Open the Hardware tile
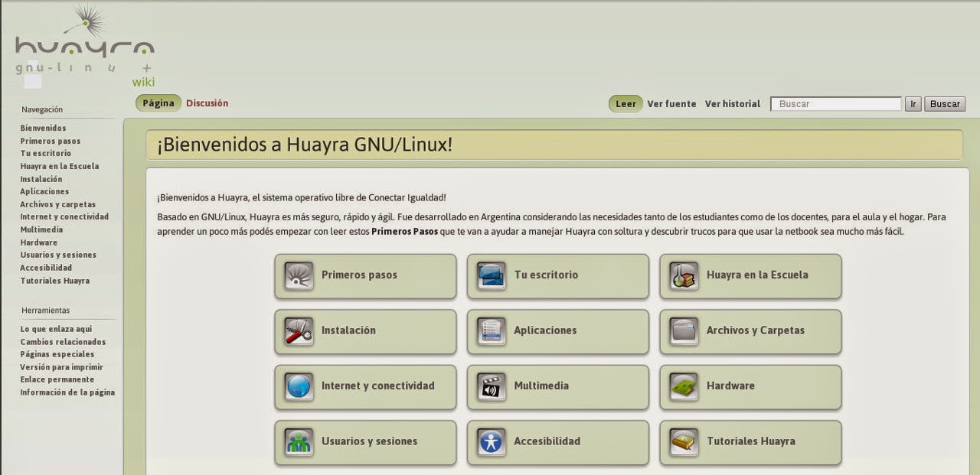This screenshot has height=475, width=980. [750, 386]
